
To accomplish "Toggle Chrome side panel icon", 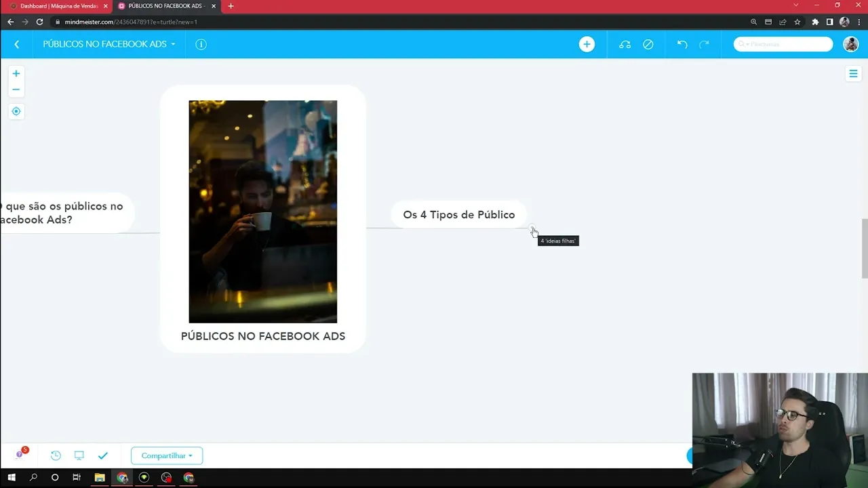I will coord(829,22).
